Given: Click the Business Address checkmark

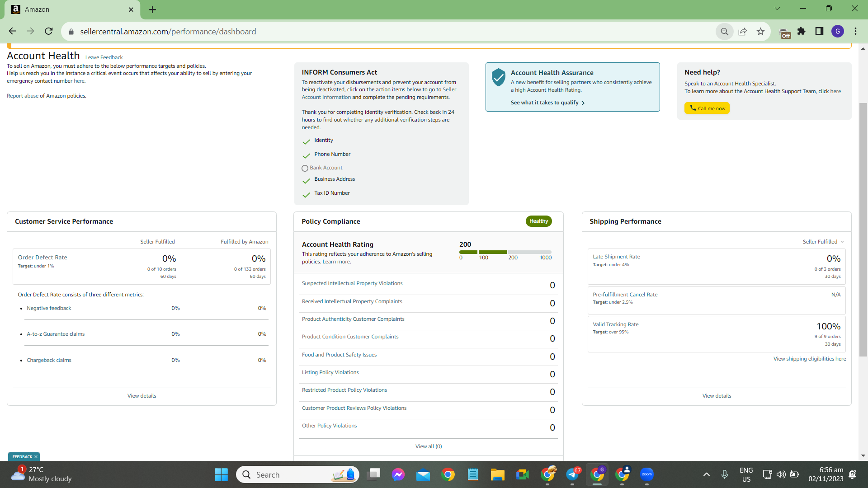Looking at the screenshot, I should tap(306, 180).
